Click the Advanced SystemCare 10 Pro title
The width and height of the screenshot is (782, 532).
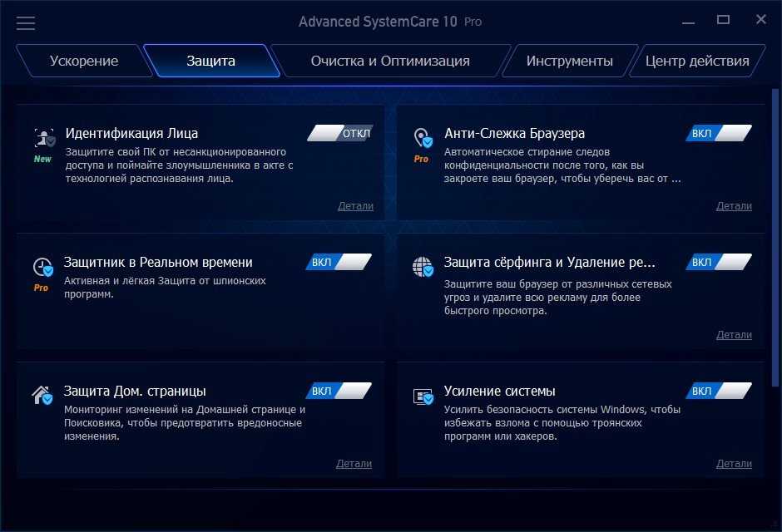tap(390, 22)
